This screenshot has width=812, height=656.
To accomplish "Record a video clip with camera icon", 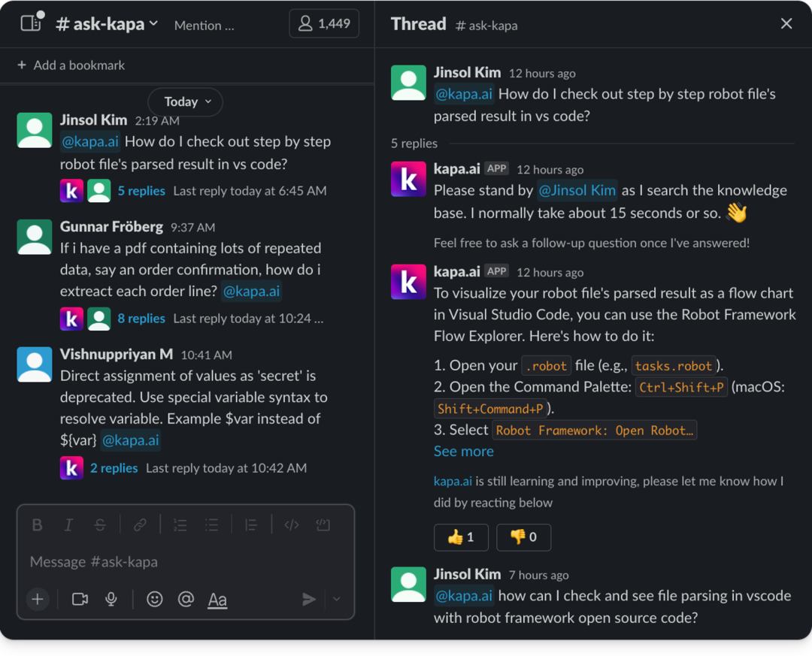I will 80,599.
